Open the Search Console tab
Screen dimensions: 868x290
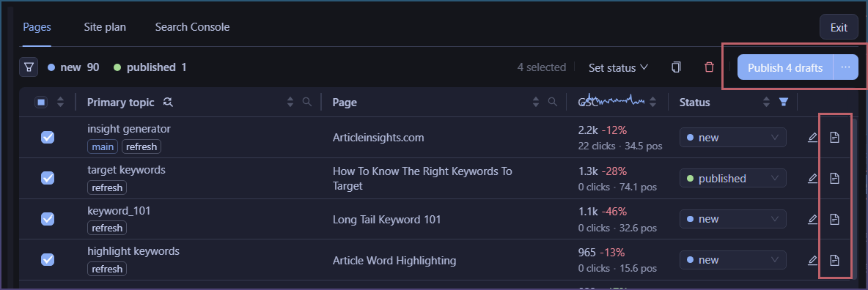tap(192, 27)
